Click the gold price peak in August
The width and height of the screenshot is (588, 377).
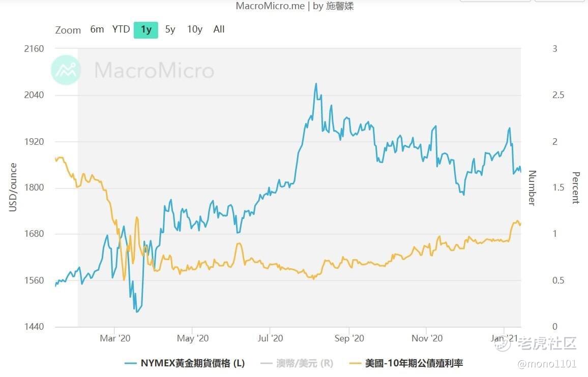(x=316, y=84)
